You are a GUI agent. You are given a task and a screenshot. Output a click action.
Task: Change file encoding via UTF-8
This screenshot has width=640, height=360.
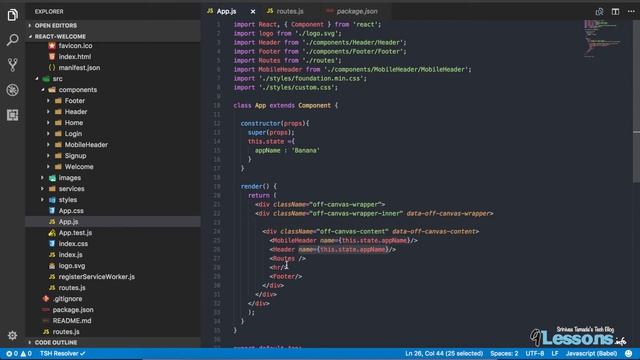tap(535, 353)
